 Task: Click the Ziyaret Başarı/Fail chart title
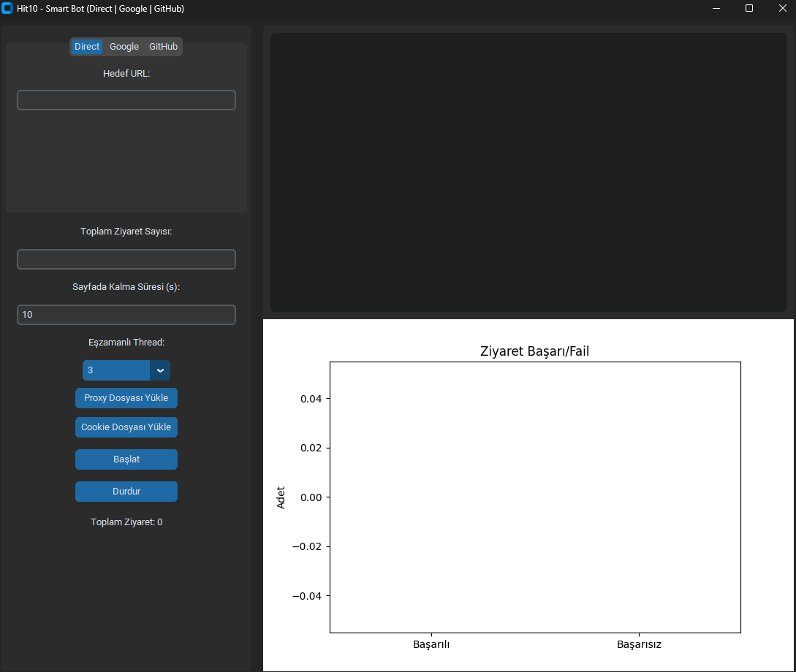(x=535, y=351)
